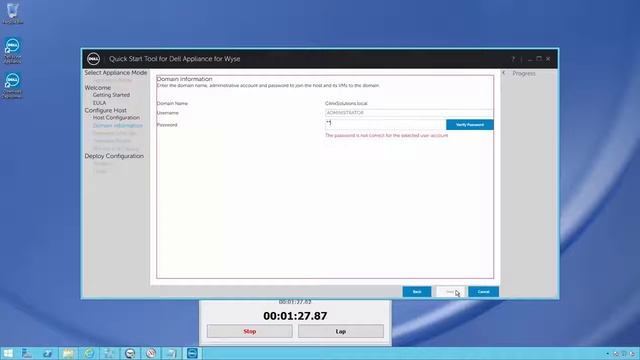Click the Dell logo in title bar
The image size is (640, 360).
[93, 59]
